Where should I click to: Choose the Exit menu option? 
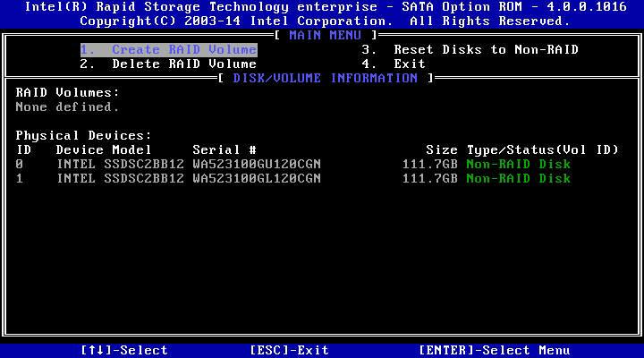pos(394,64)
